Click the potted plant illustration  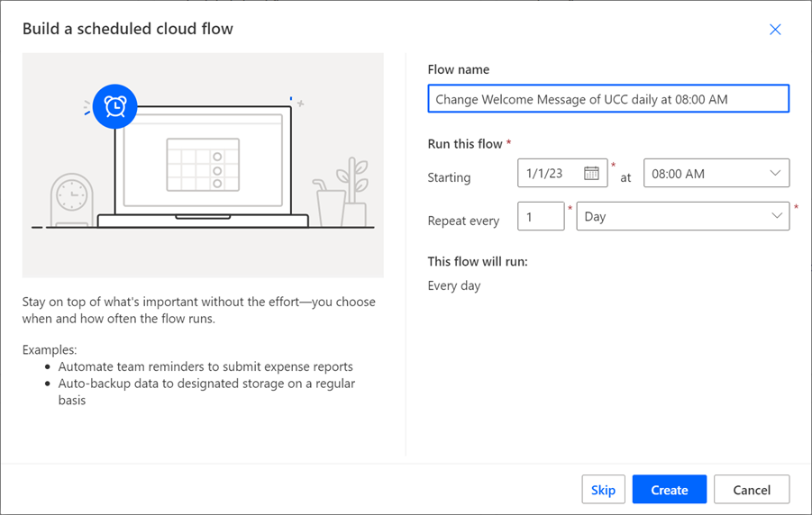[353, 193]
